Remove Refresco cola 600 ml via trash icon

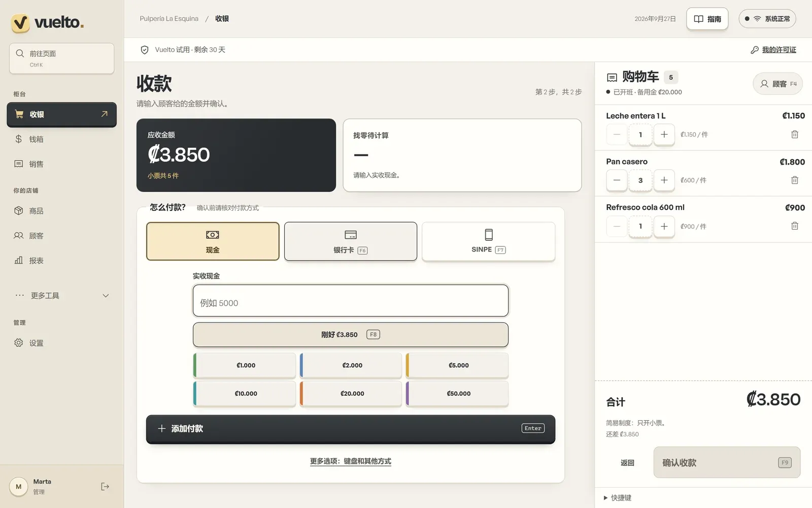coord(795,226)
